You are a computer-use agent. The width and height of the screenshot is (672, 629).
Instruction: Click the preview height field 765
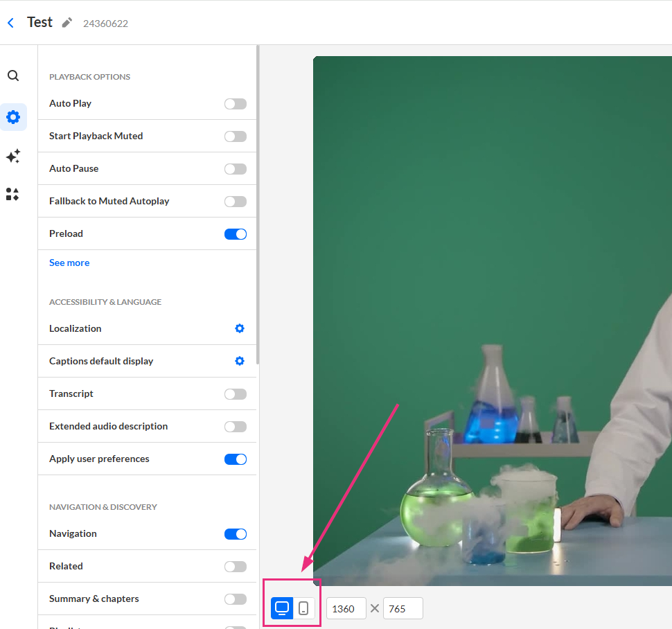[x=403, y=608]
